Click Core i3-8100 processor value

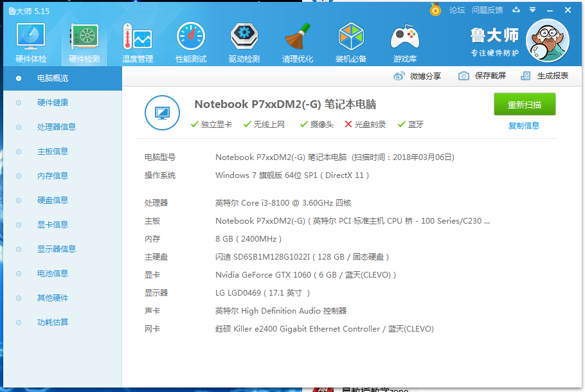click(283, 203)
